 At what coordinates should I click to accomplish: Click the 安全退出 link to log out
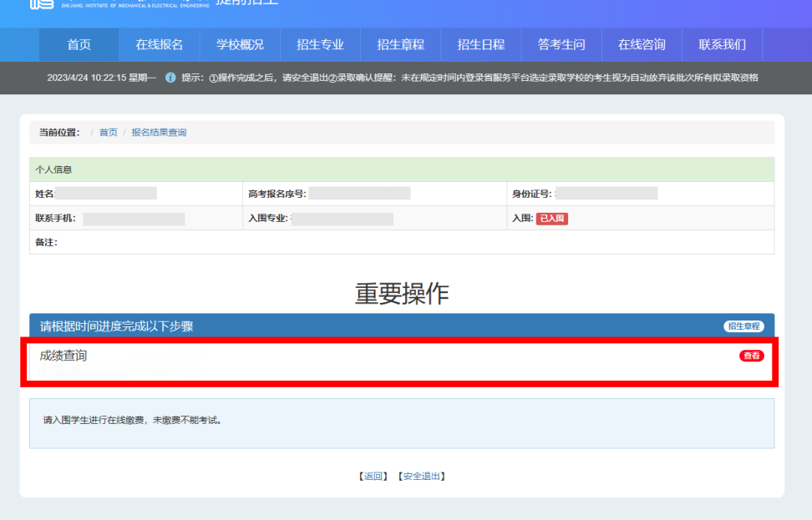click(x=421, y=477)
